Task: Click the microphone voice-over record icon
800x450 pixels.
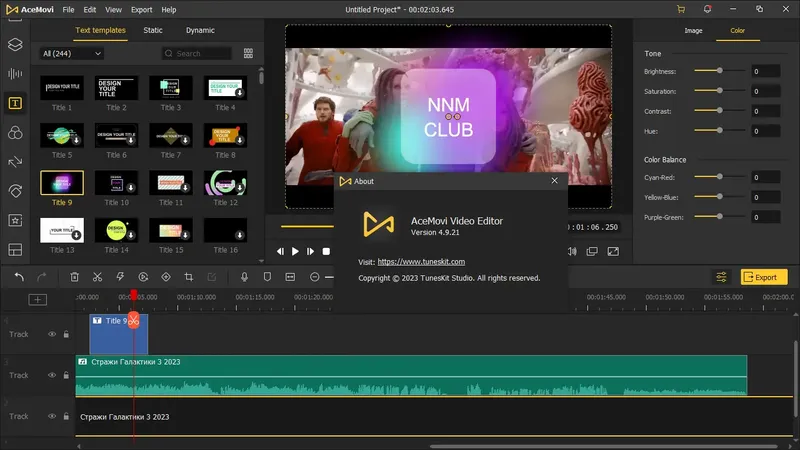Action: (x=244, y=277)
